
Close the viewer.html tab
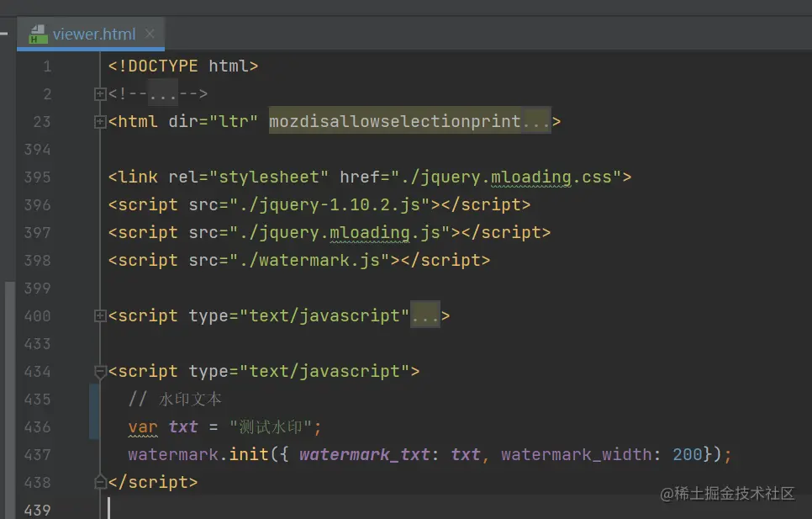(x=150, y=34)
